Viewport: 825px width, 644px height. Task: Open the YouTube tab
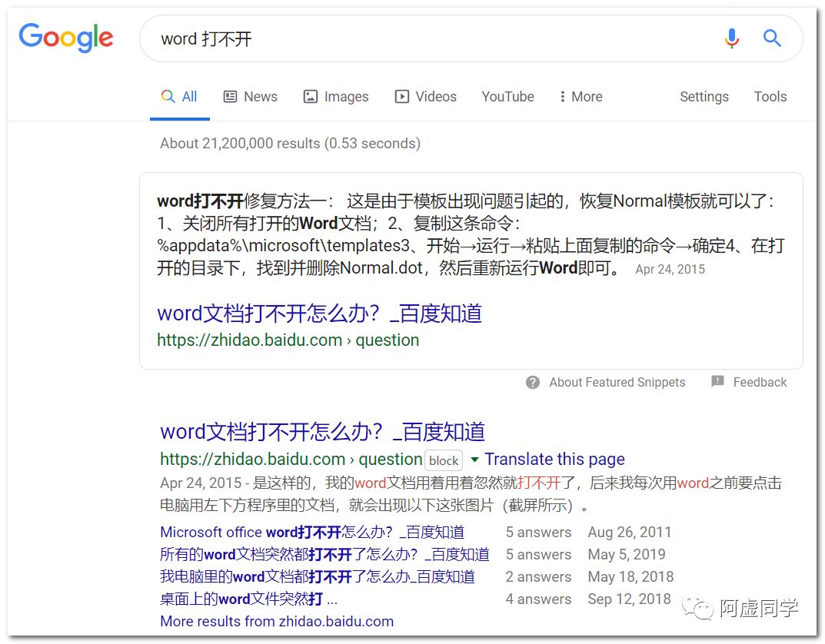[507, 97]
